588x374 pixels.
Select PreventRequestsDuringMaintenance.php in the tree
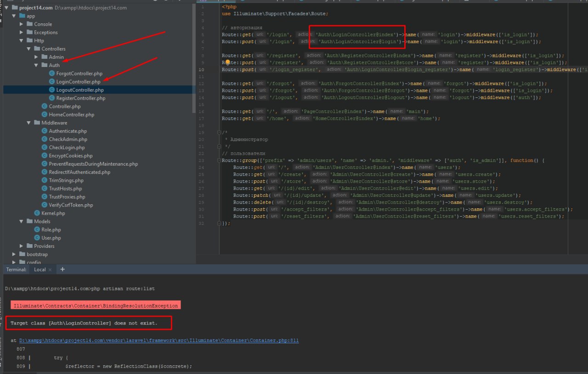tap(93, 164)
